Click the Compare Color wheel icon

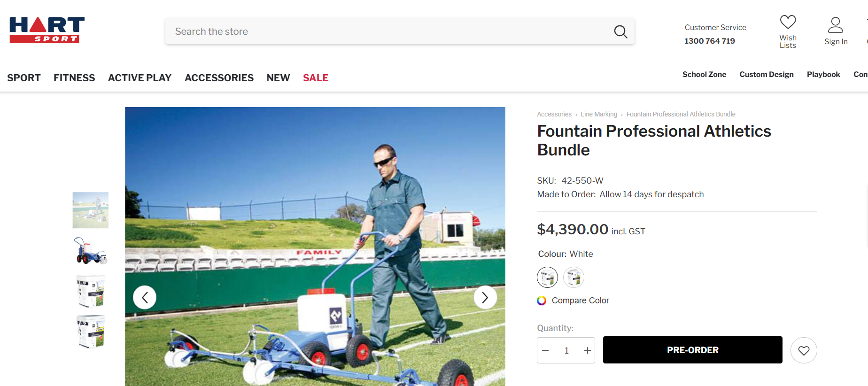pos(542,301)
